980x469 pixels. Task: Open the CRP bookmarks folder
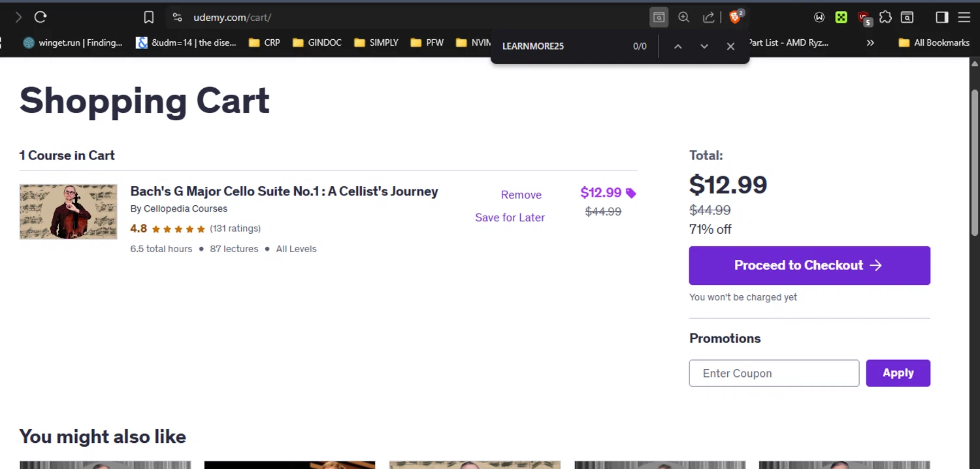[265, 42]
